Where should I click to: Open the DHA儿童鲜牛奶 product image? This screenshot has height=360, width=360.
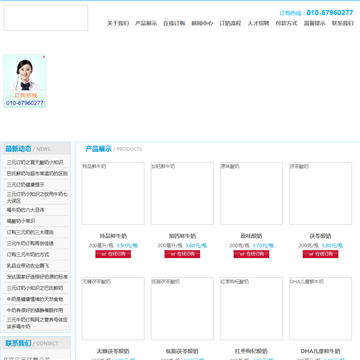point(320,309)
